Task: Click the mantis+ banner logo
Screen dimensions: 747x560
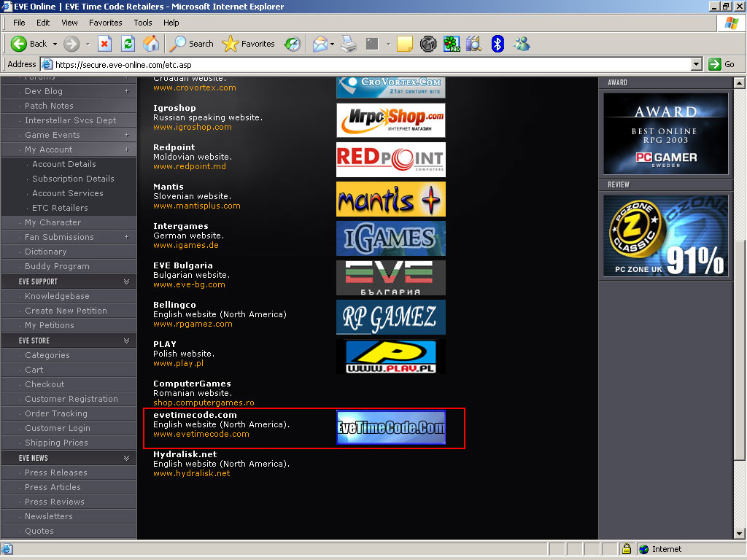Action: pyautogui.click(x=391, y=199)
